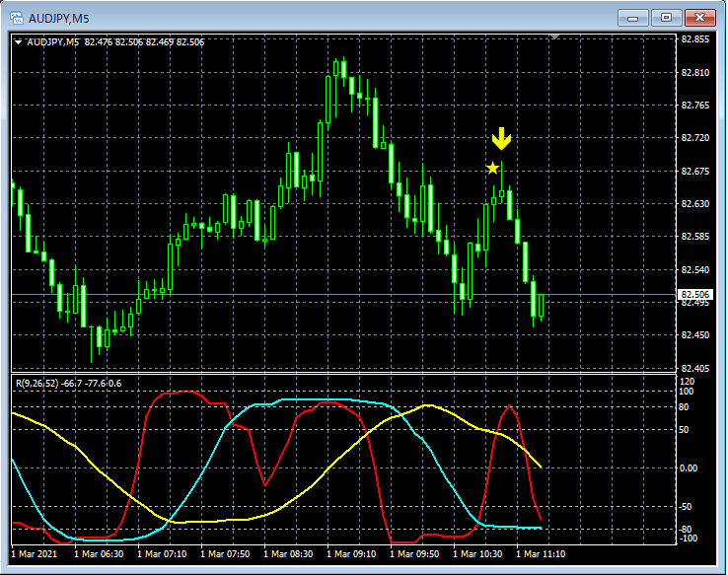Click time label 1 Mar 08:30
Screen dimensions: 728x575
click(x=288, y=554)
